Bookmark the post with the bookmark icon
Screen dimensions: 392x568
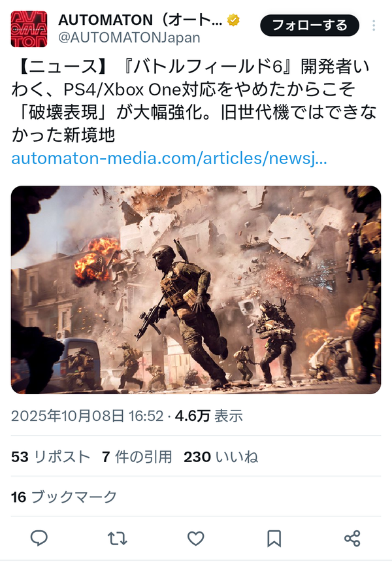point(274,539)
